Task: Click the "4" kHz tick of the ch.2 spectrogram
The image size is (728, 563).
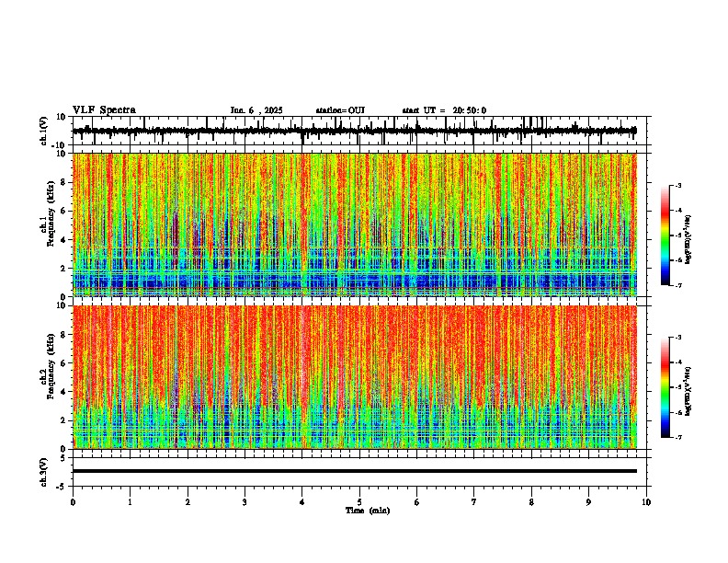Action: (63, 392)
